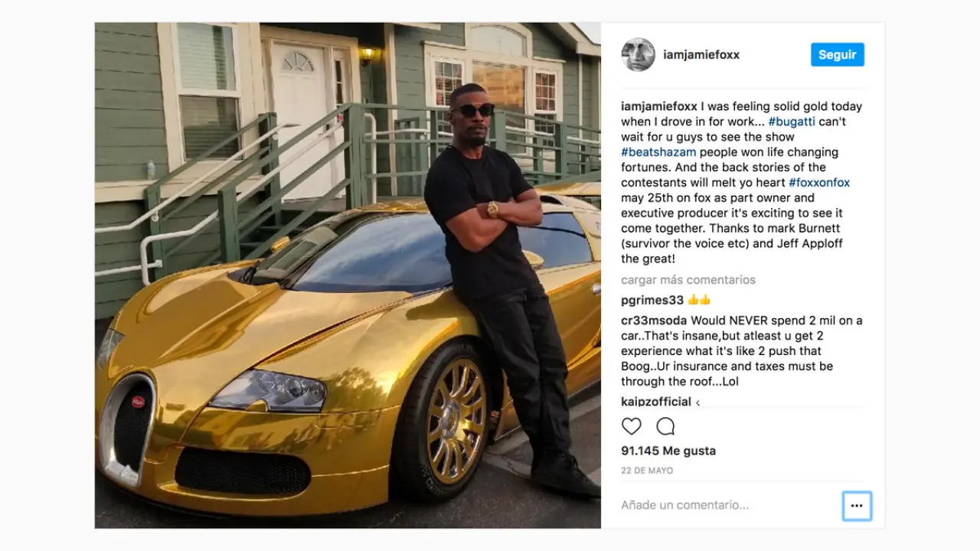Open the #foxxonfox hashtag link
Screen dimensions: 980x551
(x=819, y=183)
